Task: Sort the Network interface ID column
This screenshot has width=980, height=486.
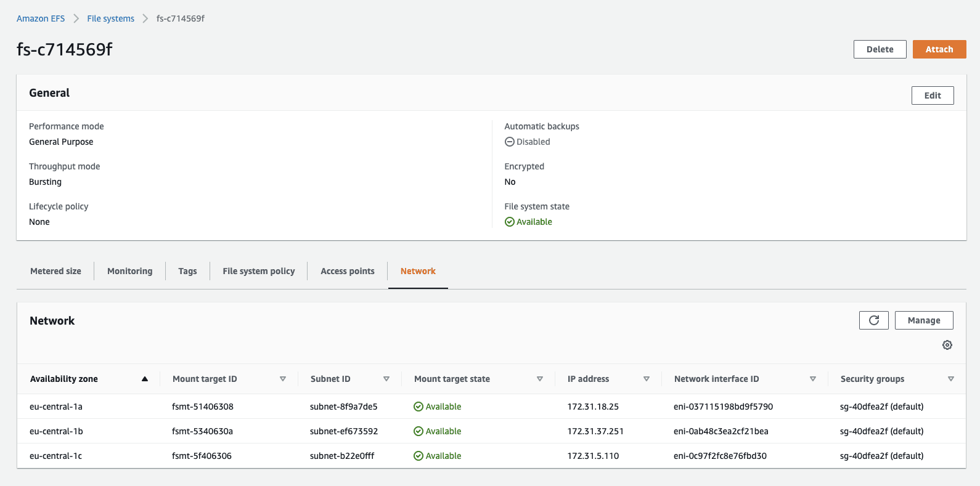Action: click(813, 379)
